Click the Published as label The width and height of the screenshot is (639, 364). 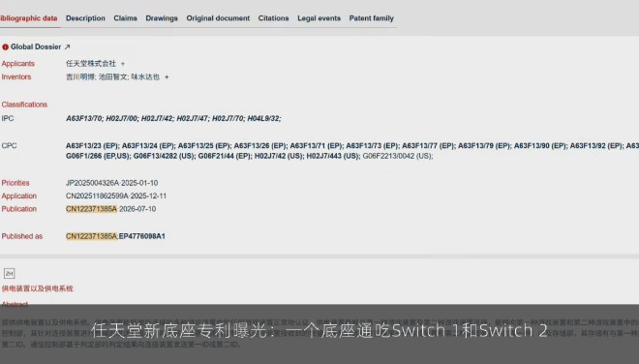pyautogui.click(x=22, y=236)
